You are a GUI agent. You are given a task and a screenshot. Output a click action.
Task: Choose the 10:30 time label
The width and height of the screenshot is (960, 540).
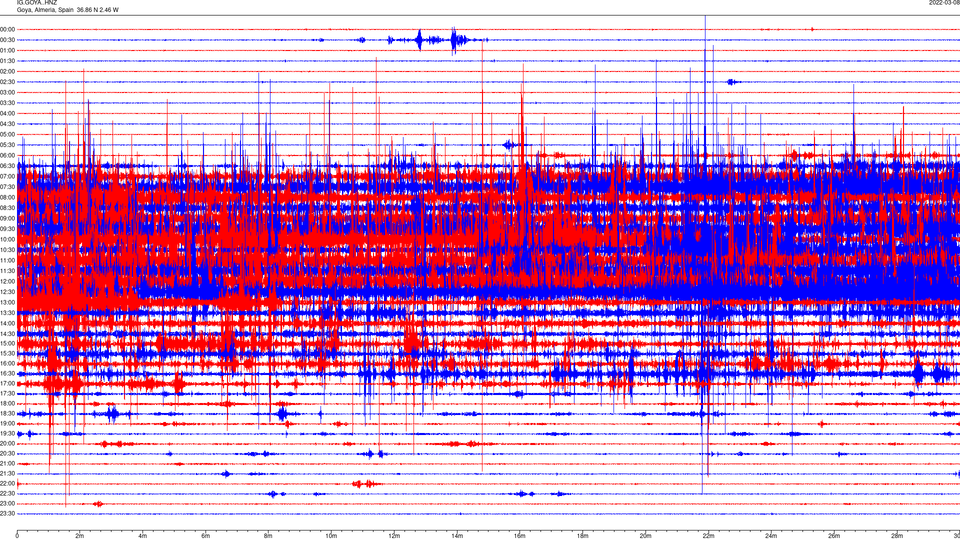coord(7,249)
